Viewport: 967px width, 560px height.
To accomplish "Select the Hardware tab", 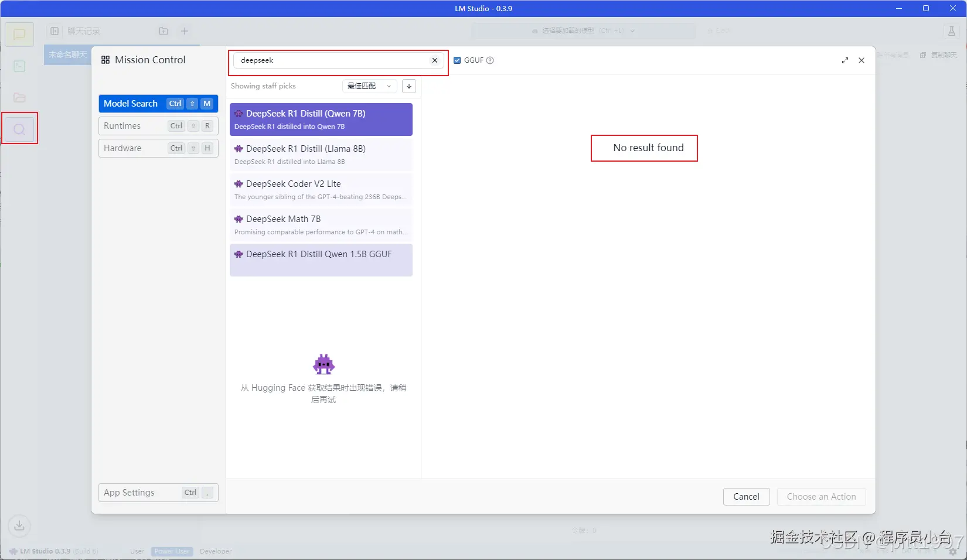I will coord(158,148).
